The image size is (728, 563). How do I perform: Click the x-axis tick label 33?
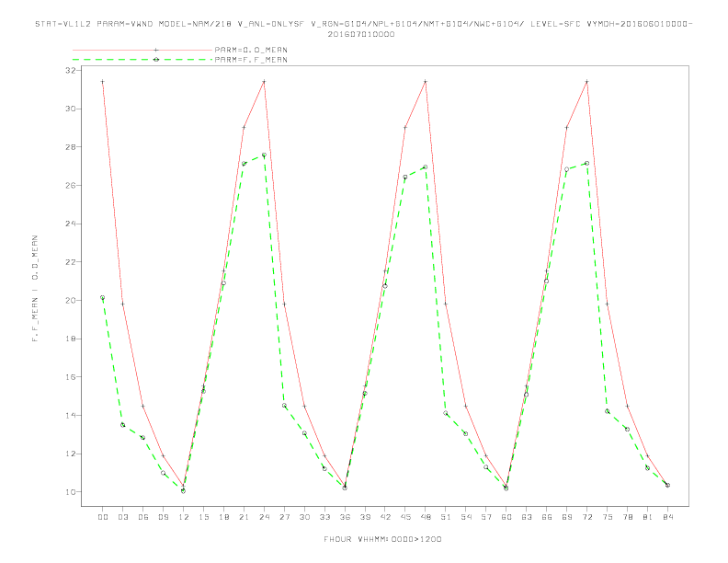coord(324,517)
